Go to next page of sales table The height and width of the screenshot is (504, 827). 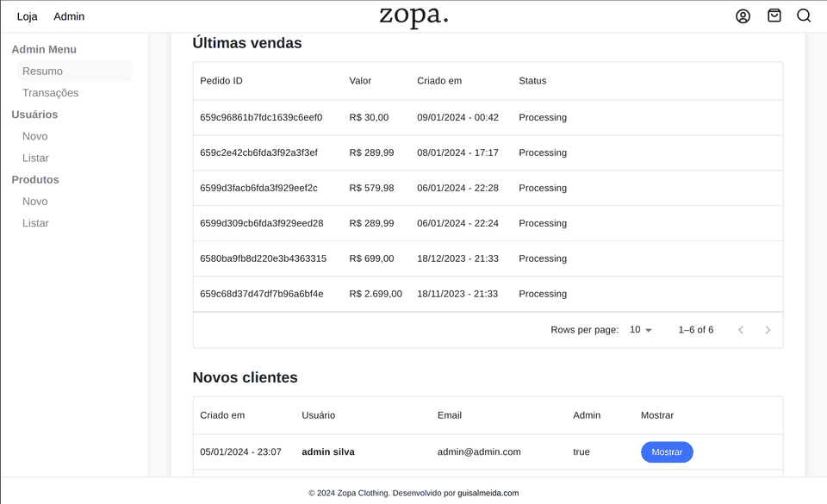(768, 330)
